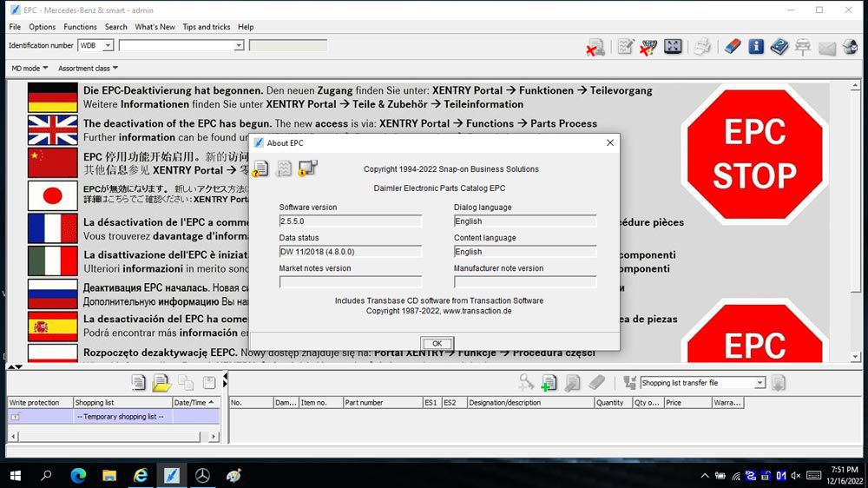
Task: Click the full-screen arrows toolbar icon
Action: point(673,47)
